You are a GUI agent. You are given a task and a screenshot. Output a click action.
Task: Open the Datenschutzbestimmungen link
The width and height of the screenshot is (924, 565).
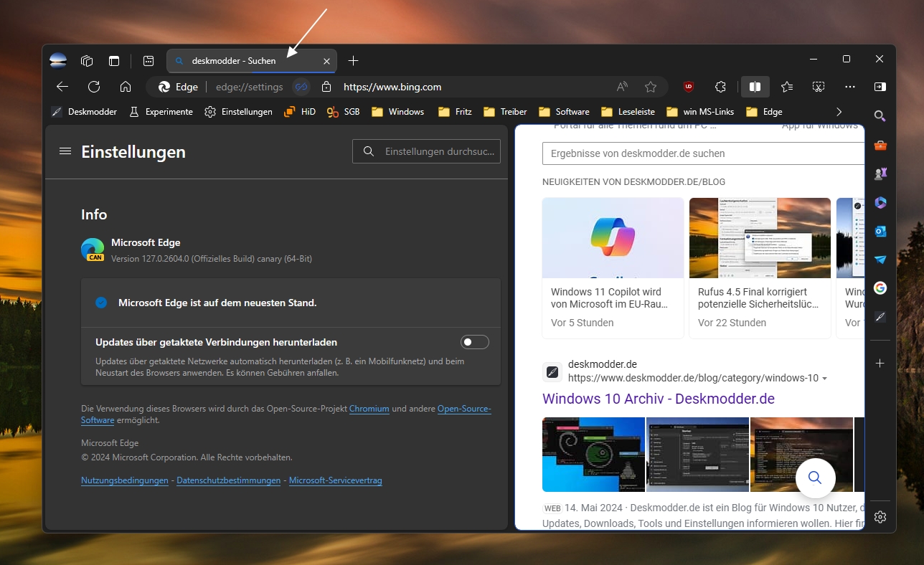[229, 480]
